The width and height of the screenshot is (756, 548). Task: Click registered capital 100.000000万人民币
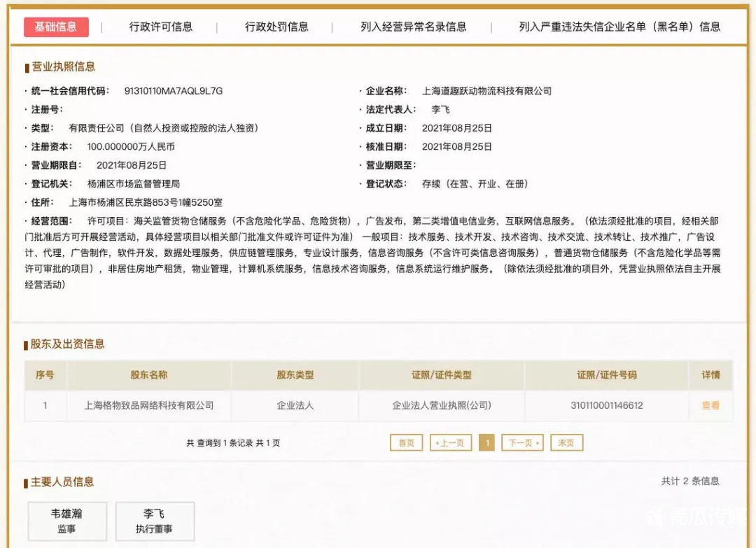tap(131, 147)
